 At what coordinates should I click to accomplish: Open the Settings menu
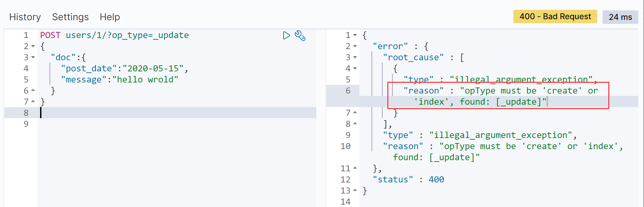point(70,17)
